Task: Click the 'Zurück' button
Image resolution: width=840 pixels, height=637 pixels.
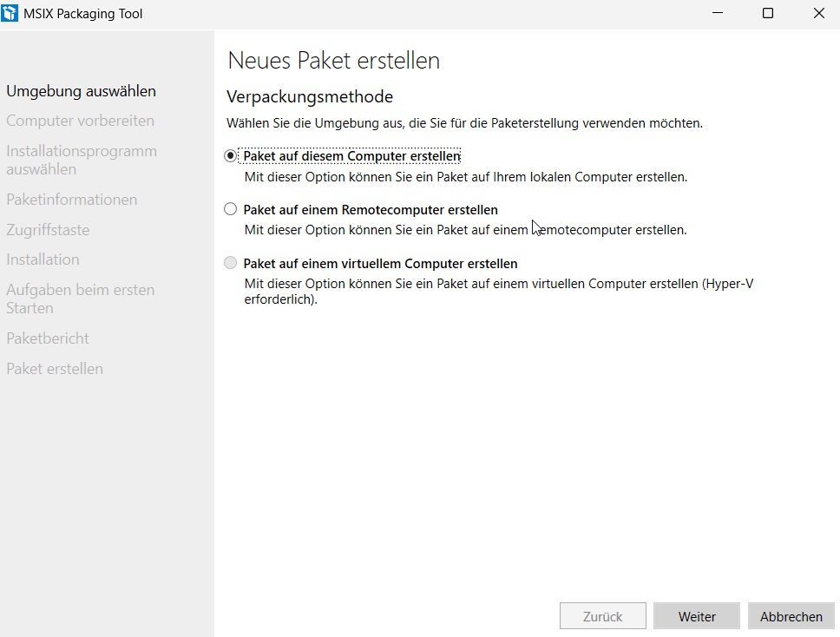Action: coord(602,616)
